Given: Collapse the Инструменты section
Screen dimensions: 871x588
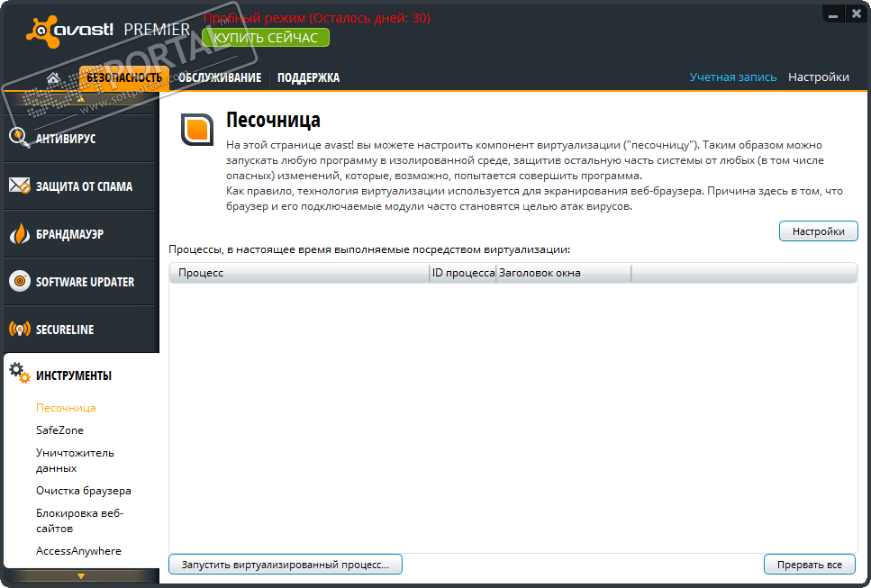Looking at the screenshot, I should [81, 375].
